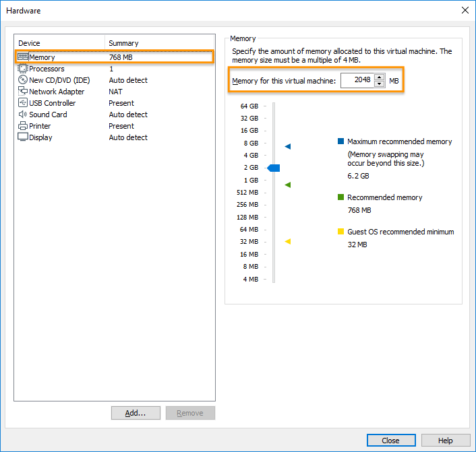Click the Network Adapter icon

[x=23, y=91]
